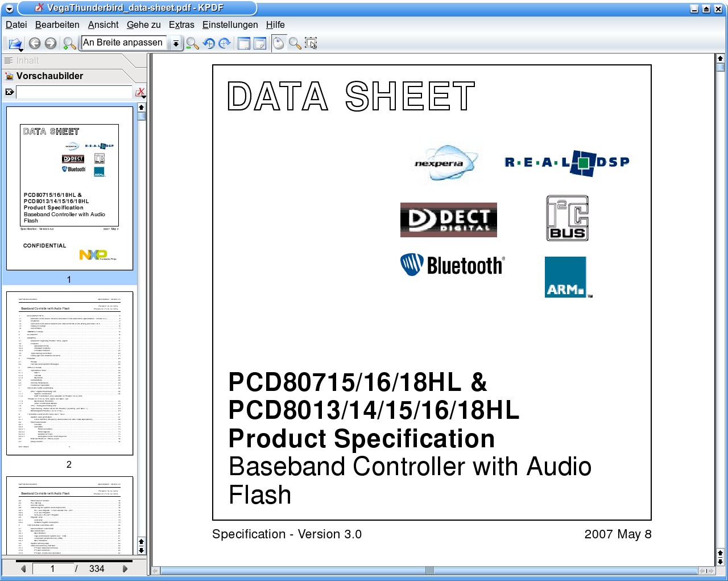The image size is (728, 581).
Task: Zoom in with the plus magnifier
Action: (69, 43)
